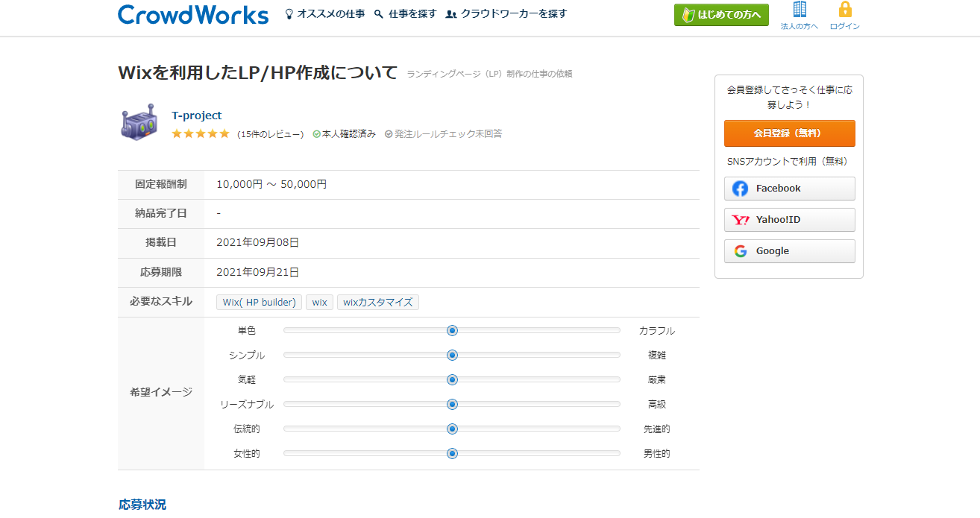Click the orange 会員登録（無料）button

790,133
